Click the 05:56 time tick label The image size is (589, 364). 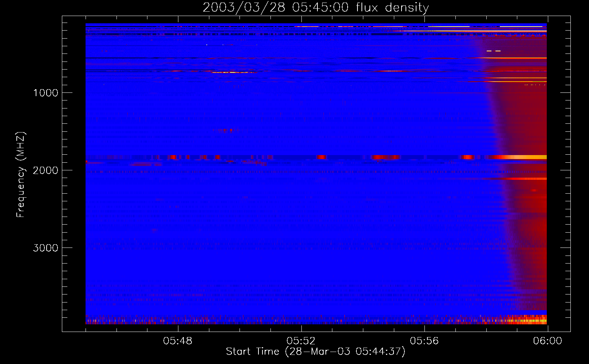(424, 341)
